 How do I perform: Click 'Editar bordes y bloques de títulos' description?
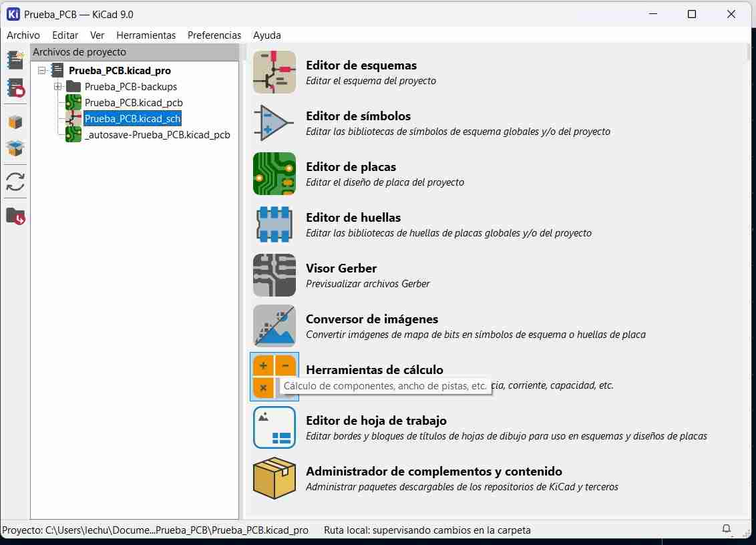506,437
